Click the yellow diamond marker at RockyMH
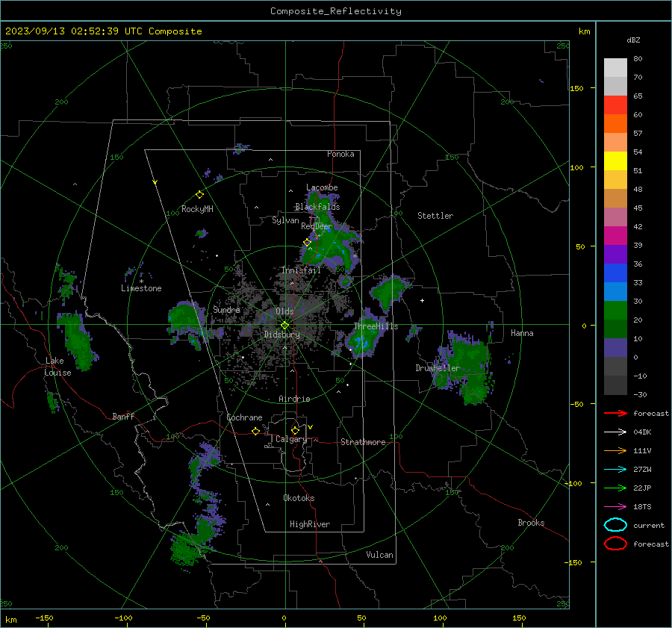The image size is (672, 628). (199, 195)
